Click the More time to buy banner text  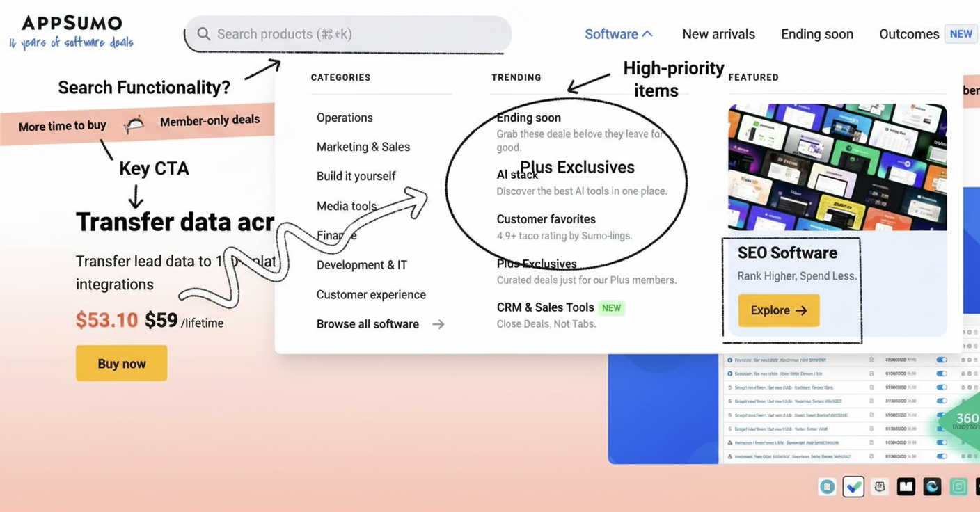[x=63, y=126]
